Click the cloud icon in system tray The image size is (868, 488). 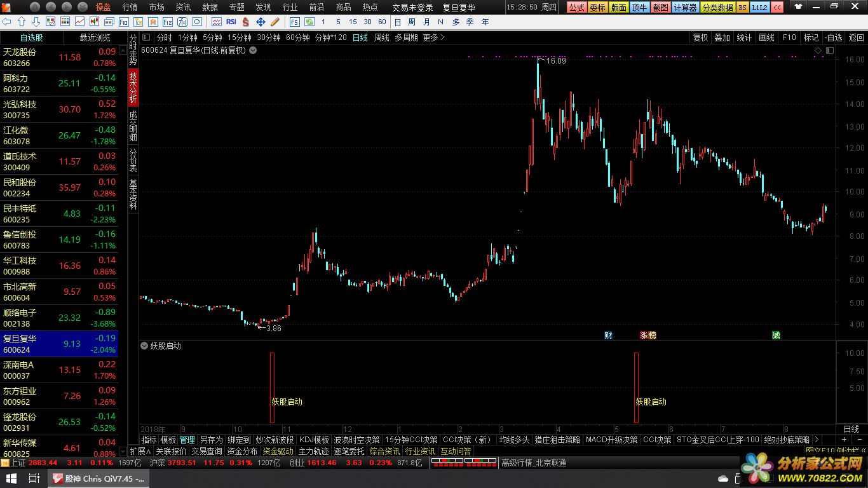pos(722,478)
